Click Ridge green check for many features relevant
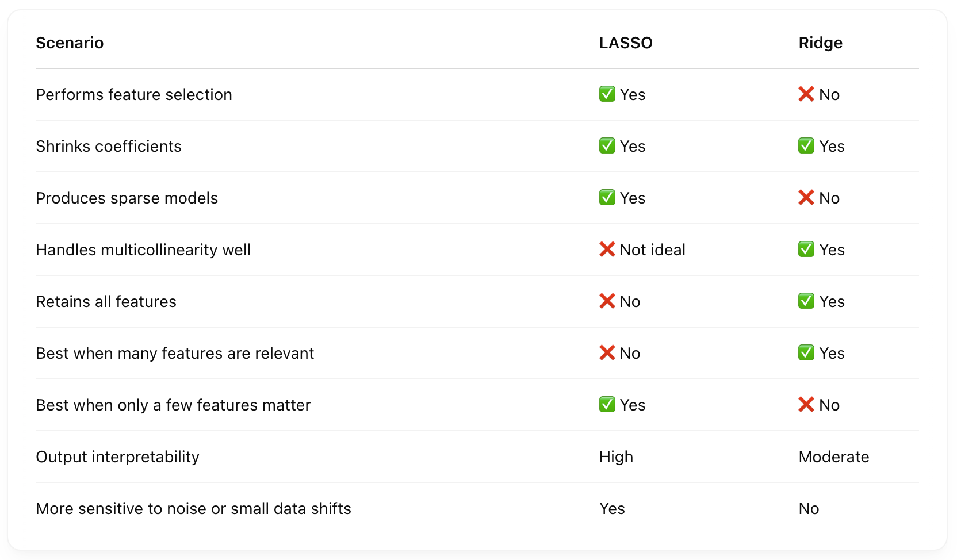Screen dimensions: 957x560 (x=806, y=352)
